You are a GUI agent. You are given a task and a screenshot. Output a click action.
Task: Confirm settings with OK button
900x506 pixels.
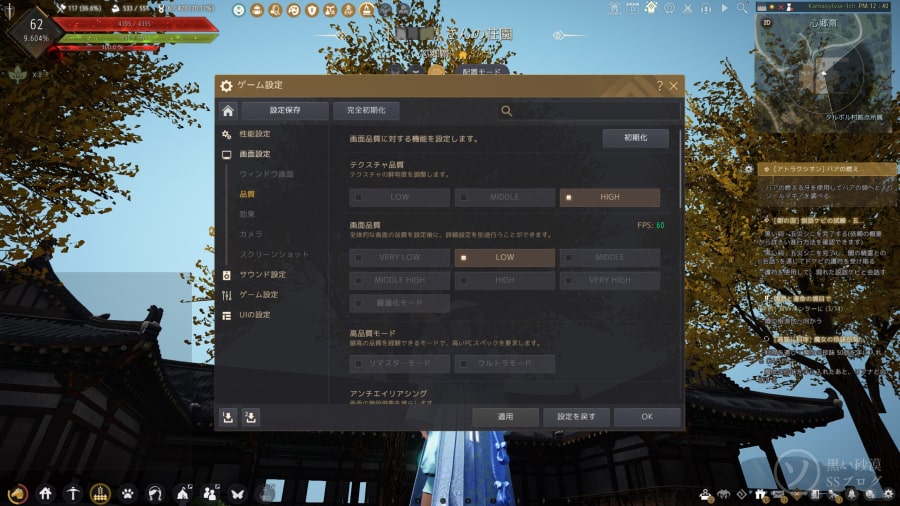[x=647, y=417]
